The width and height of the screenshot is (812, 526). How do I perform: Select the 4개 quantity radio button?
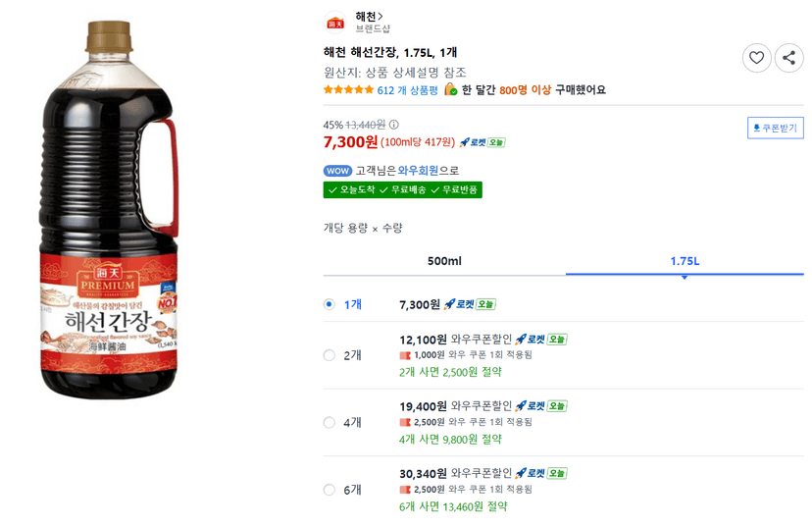[329, 422]
